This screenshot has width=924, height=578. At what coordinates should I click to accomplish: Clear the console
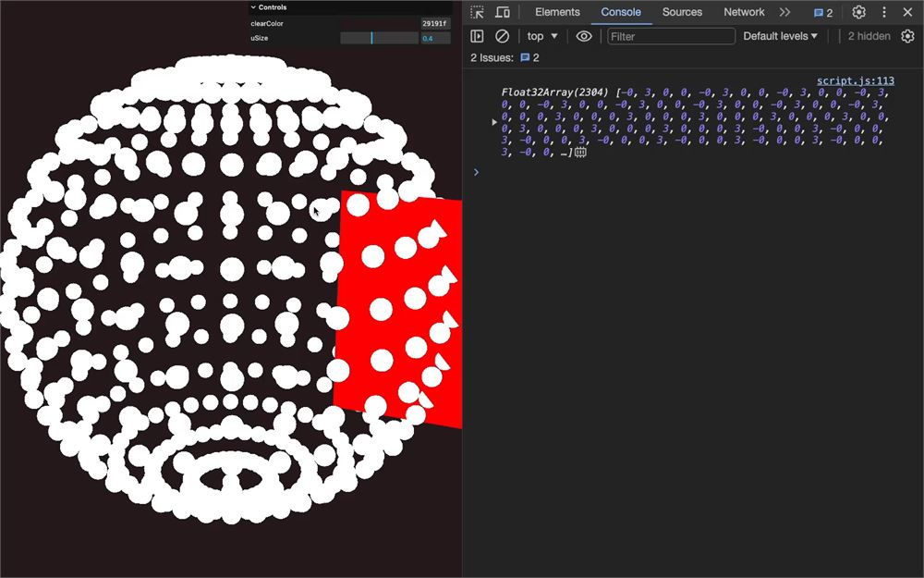[502, 37]
